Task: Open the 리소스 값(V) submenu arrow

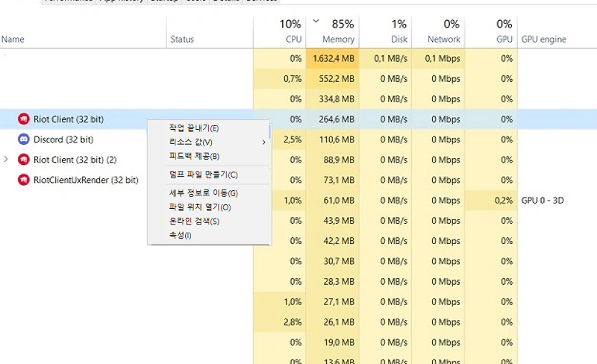Action: (263, 142)
